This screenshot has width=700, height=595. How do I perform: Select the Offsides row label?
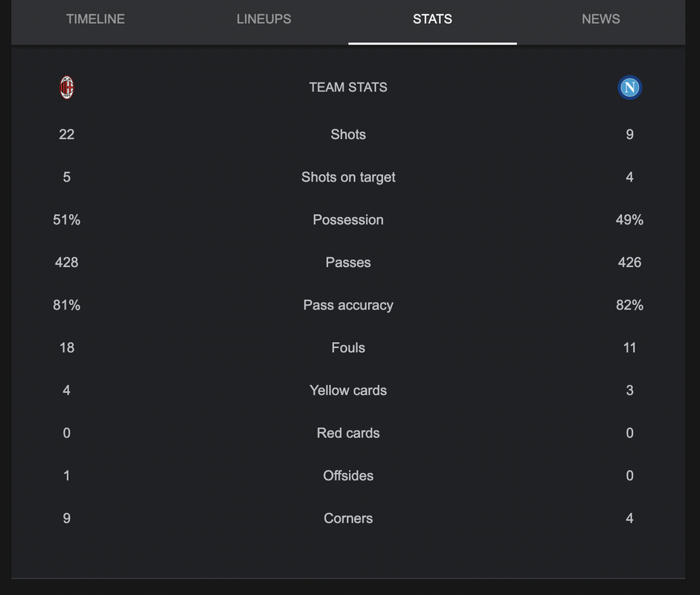(x=348, y=476)
